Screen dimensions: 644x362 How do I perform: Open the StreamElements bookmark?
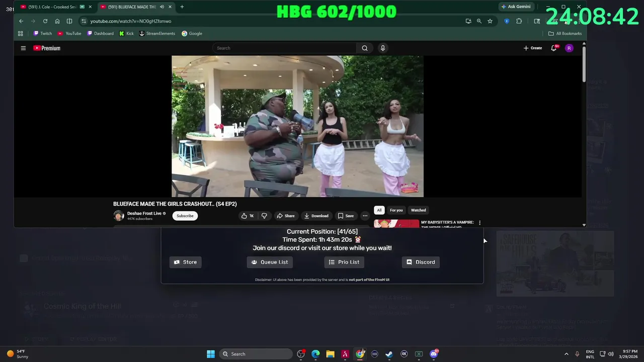157,34
